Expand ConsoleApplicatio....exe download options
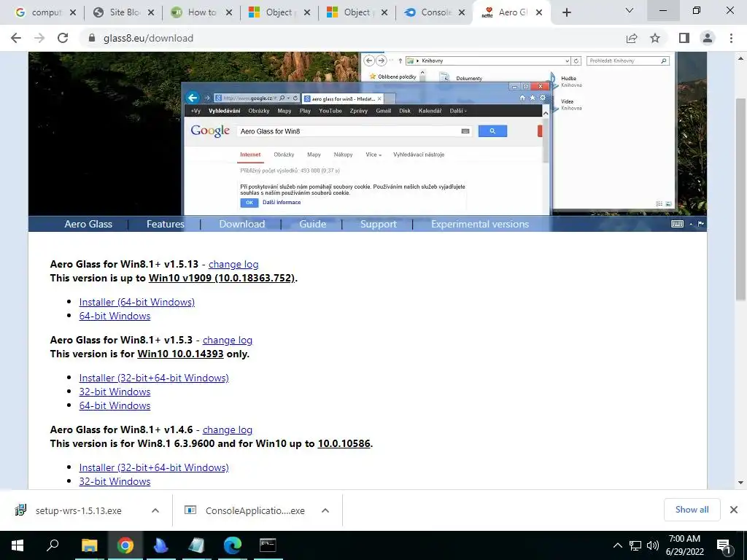747x560 pixels. (325, 510)
